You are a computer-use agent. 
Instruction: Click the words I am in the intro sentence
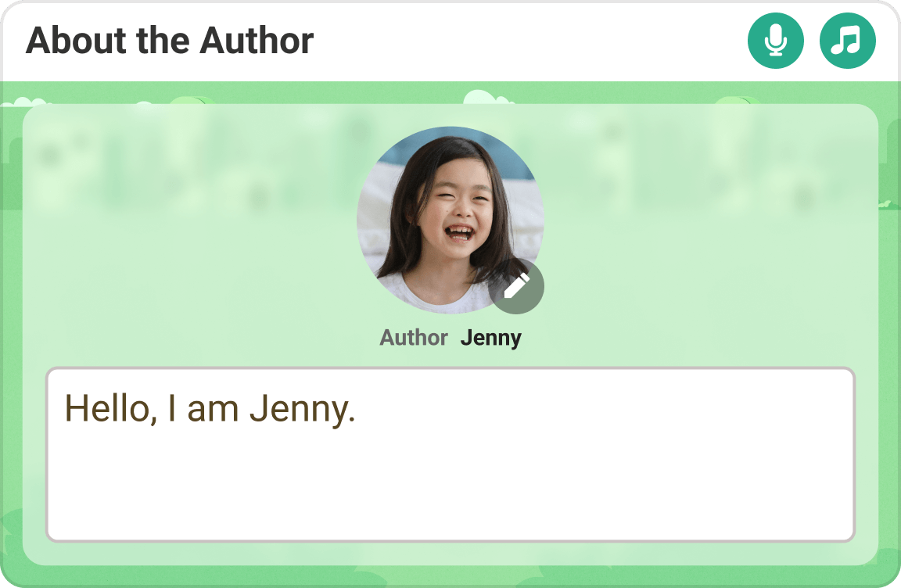click(203, 409)
